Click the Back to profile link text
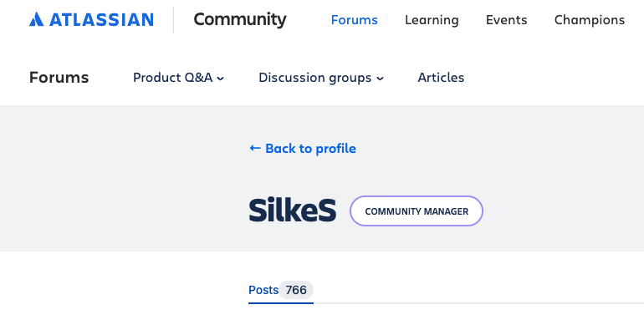The height and width of the screenshot is (330, 644). tap(310, 149)
